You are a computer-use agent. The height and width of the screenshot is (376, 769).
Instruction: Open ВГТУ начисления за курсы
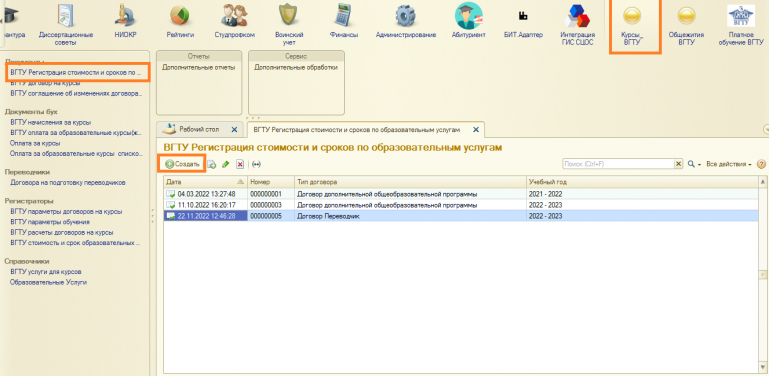[x=50, y=123]
